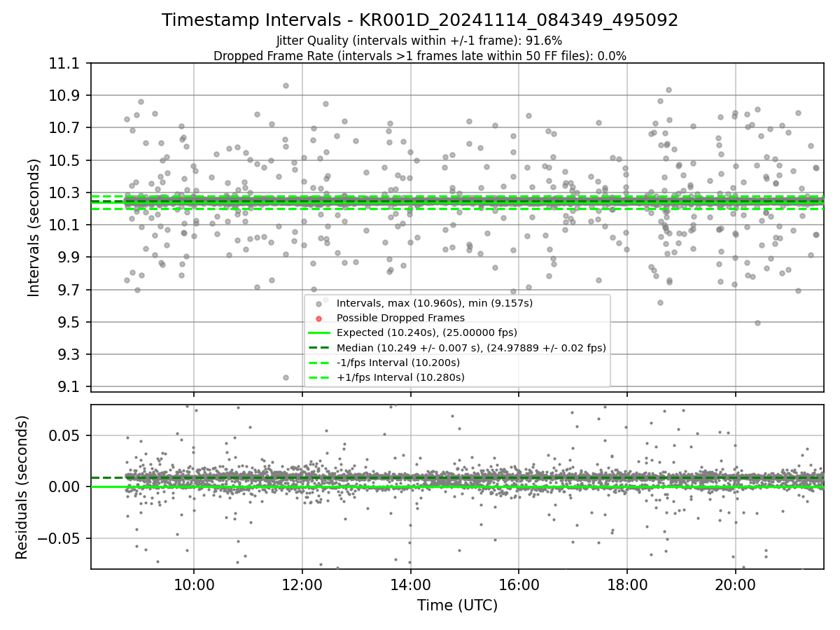This screenshot has height=630, width=840.
Task: Click the Intervals (seconds) y-axis label
Action: click(34, 227)
